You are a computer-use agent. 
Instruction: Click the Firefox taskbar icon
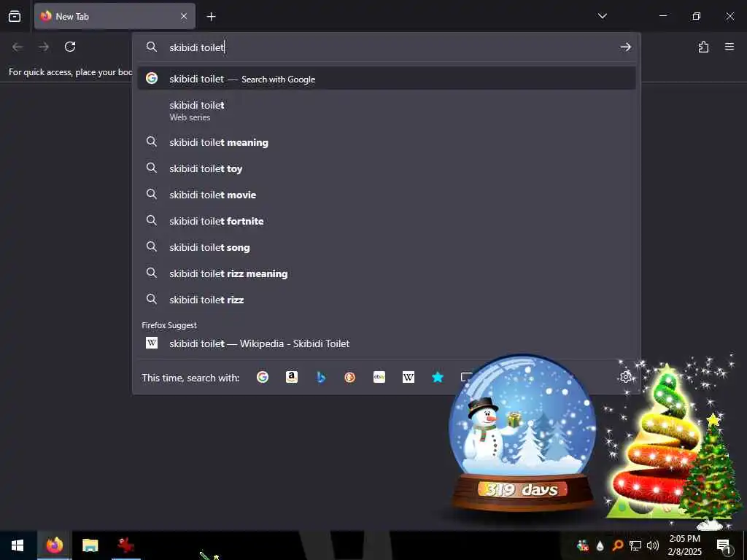(54, 545)
